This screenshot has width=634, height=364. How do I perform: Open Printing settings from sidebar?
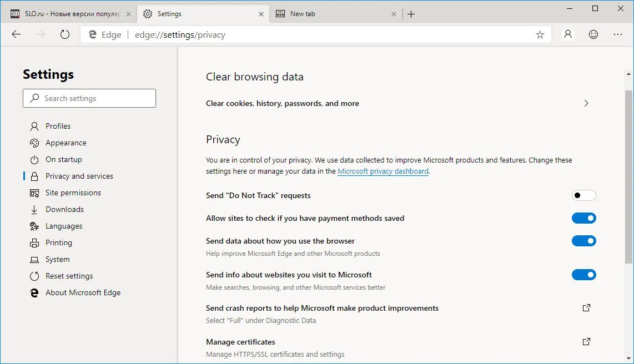tap(58, 242)
